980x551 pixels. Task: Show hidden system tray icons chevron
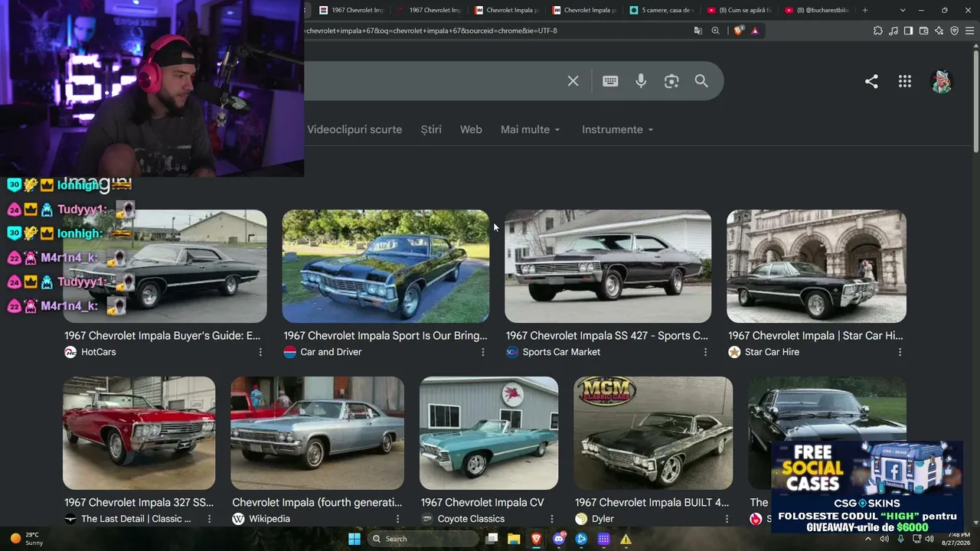click(867, 539)
